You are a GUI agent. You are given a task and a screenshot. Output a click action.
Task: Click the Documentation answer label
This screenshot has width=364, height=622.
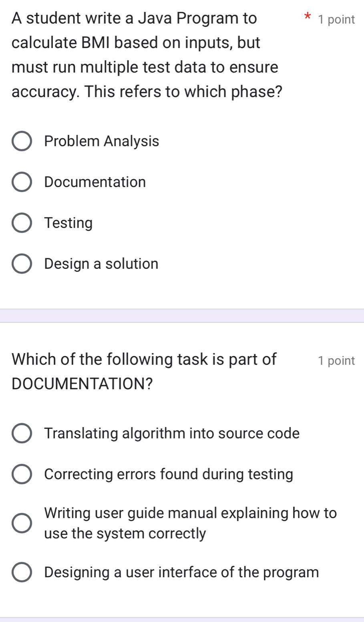coord(95,182)
